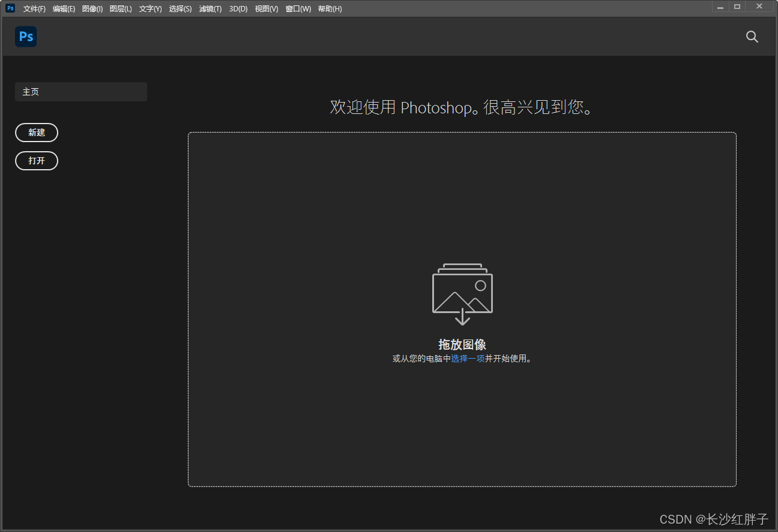Screen dimensions: 778x532
Task: Close the Photoshop window
Action: 759,7
